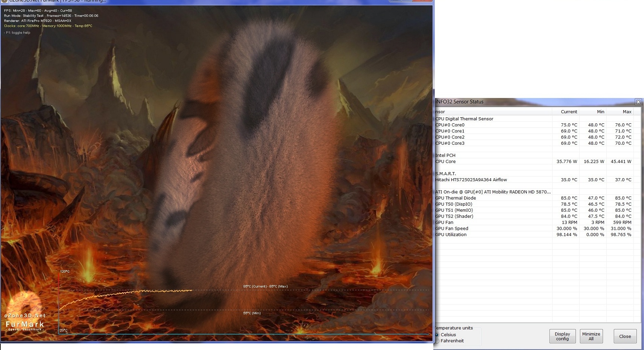Click the 120°C graph axis label
The image size is (644, 350).
coord(65,271)
